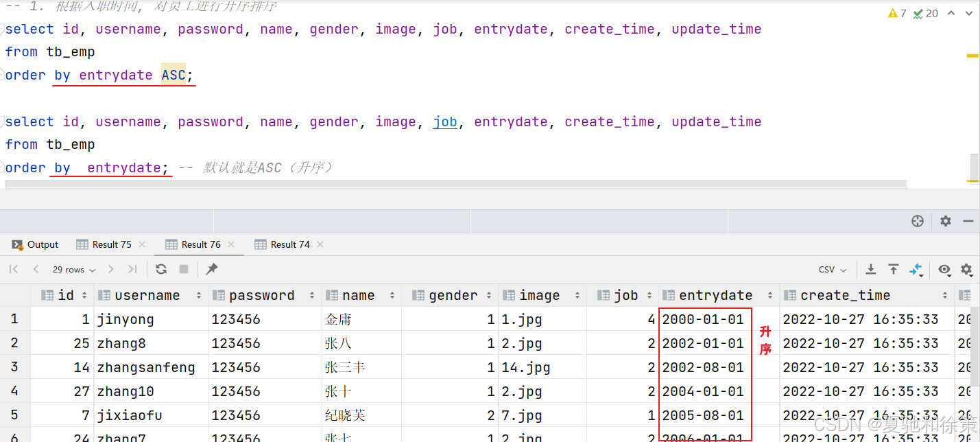This screenshot has width=980, height=442.
Task: Click the name cell 金庸
Action: [x=361, y=319]
